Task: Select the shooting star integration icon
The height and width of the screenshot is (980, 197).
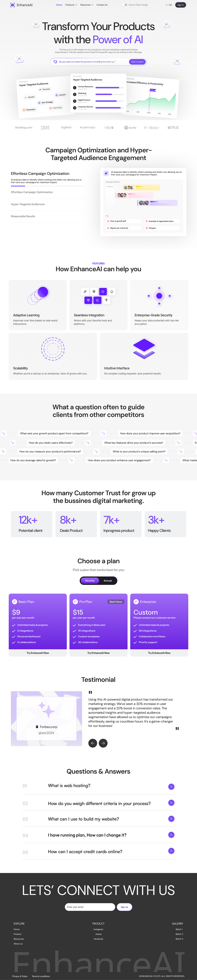Action: (x=85, y=291)
